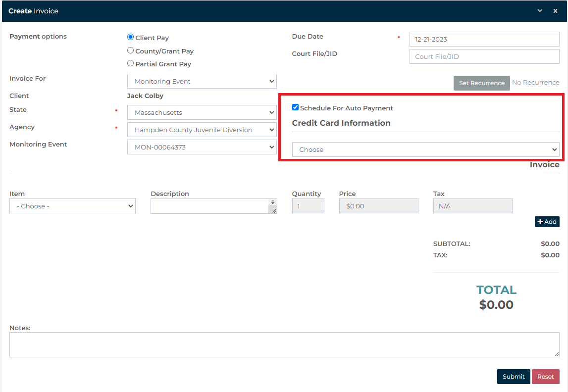Click the Due Date field
Screen dimensions: 568x392
coord(484,39)
